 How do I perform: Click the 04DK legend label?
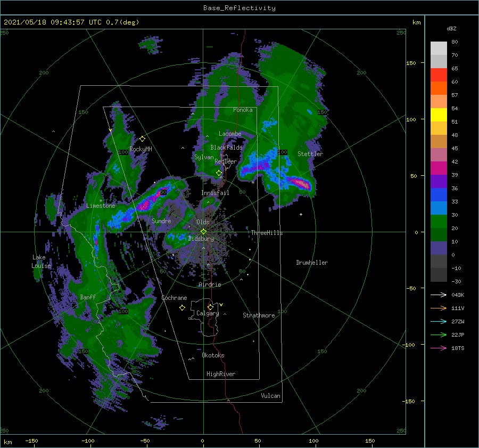point(458,295)
